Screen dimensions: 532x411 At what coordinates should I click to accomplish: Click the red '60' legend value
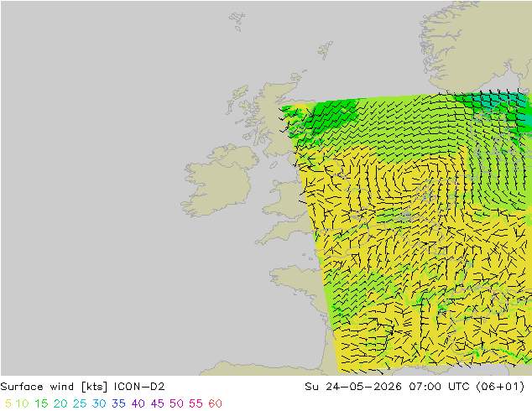click(x=216, y=403)
